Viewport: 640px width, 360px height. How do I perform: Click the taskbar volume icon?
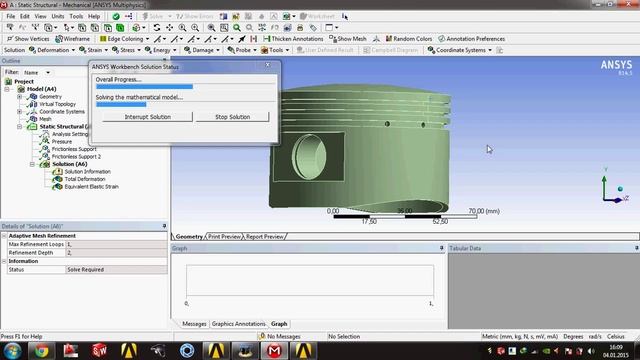point(591,351)
